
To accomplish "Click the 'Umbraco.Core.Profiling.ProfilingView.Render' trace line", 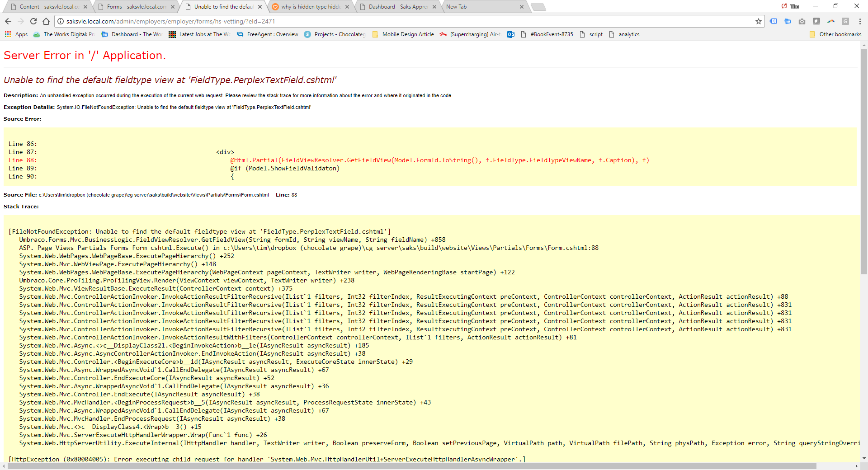I will click(187, 281).
